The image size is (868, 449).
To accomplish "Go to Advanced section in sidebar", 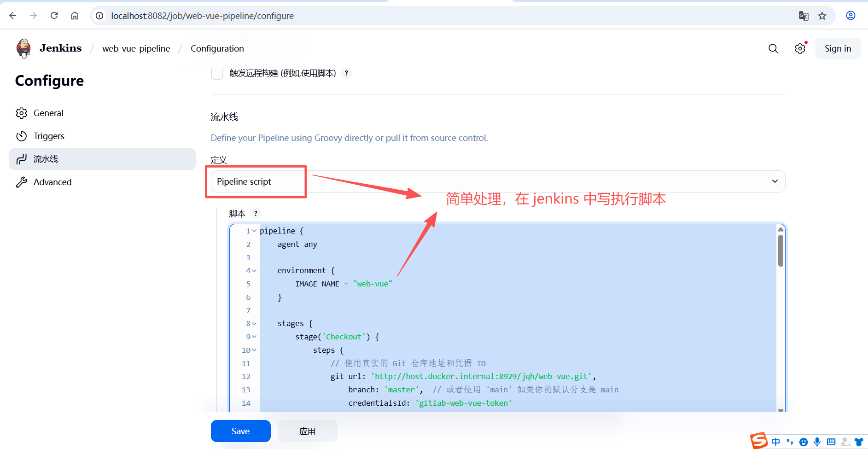I will [x=102, y=182].
